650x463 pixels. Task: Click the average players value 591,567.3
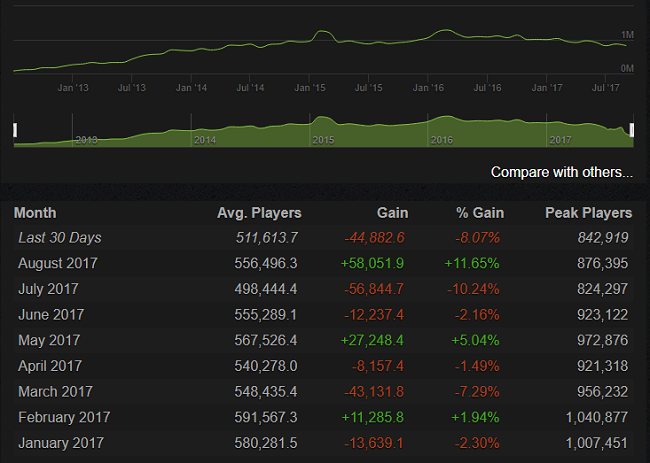click(266, 417)
